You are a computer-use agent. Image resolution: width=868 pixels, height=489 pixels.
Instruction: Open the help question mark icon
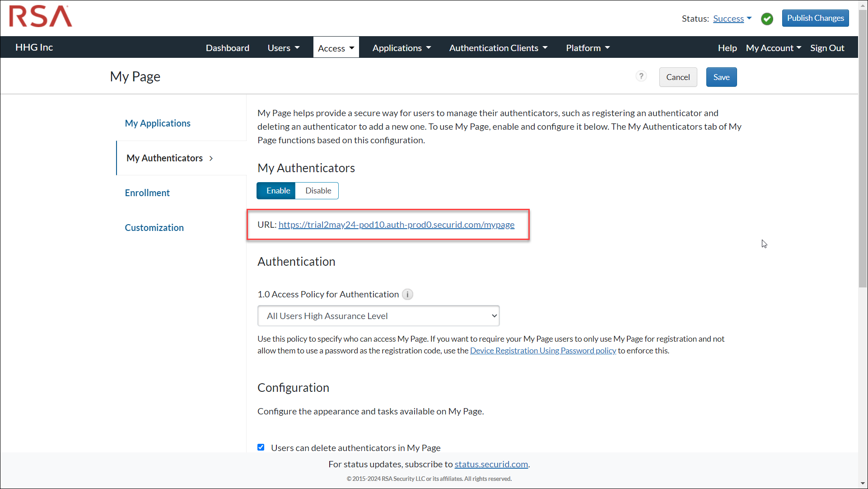641,76
